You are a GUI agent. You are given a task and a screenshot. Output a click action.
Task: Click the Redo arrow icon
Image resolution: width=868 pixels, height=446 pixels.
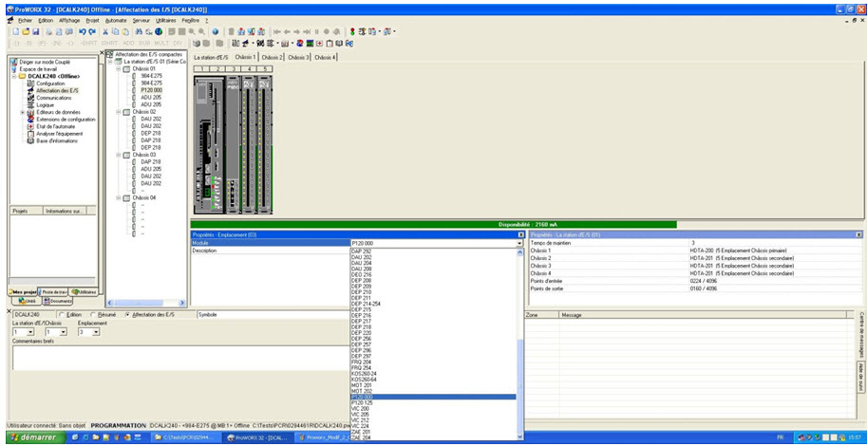pyautogui.click(x=92, y=32)
